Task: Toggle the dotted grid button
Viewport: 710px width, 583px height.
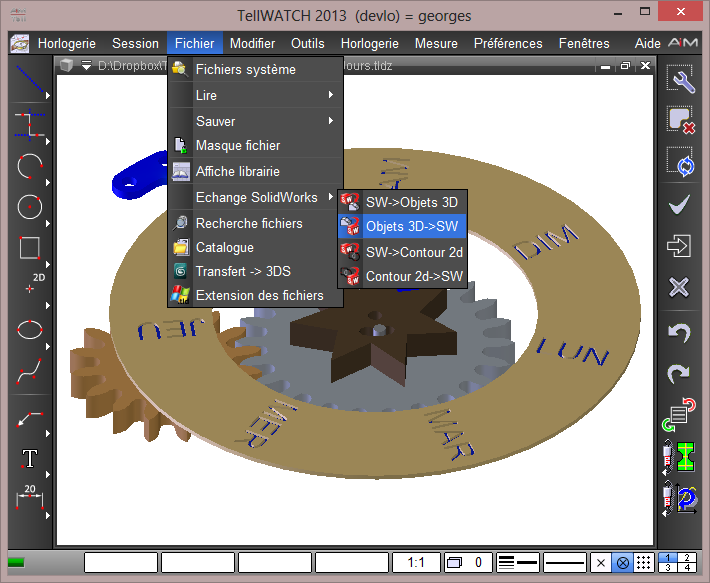Action: point(645,563)
